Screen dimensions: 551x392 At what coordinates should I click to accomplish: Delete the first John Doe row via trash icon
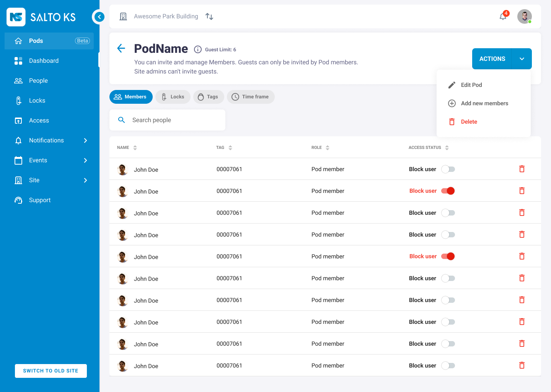(522, 169)
